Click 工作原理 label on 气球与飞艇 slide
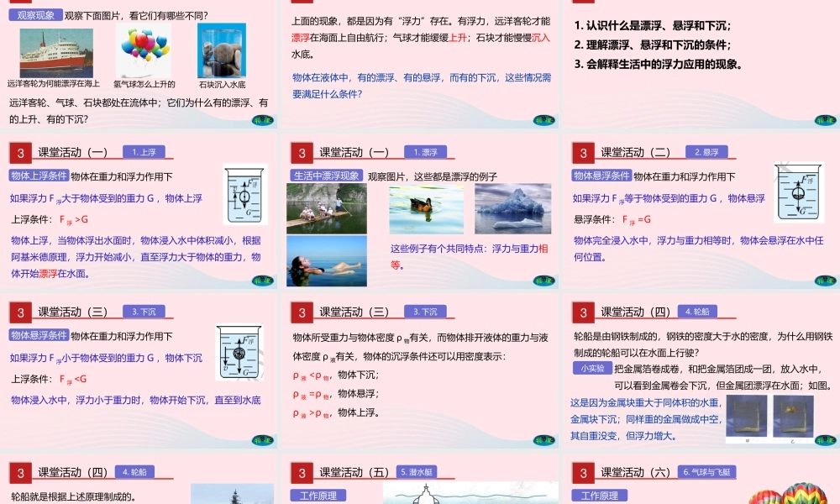This screenshot has width=840, height=504. coord(600,496)
